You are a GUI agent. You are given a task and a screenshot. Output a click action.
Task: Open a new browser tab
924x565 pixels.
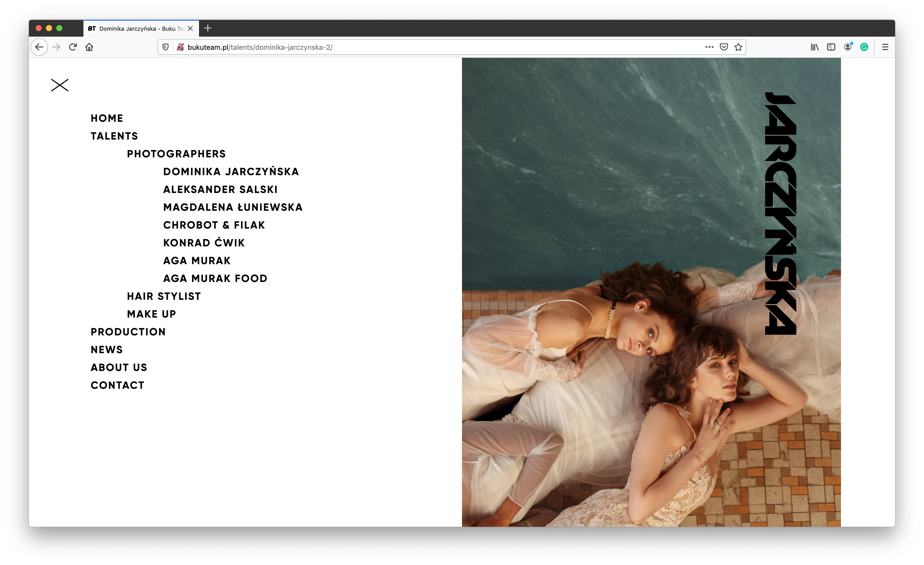coord(208,28)
